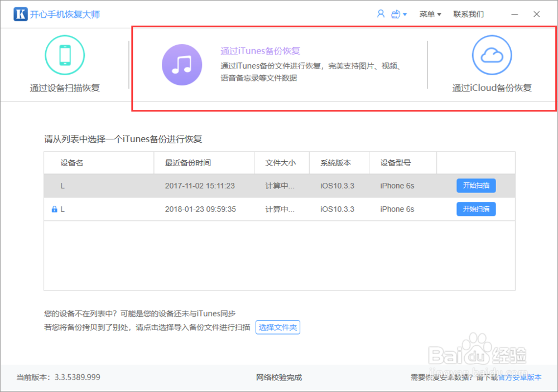Screen dimensions: 558x392
Task: Select the phone icon for device scan recovery
Action: pyautogui.click(x=65, y=55)
